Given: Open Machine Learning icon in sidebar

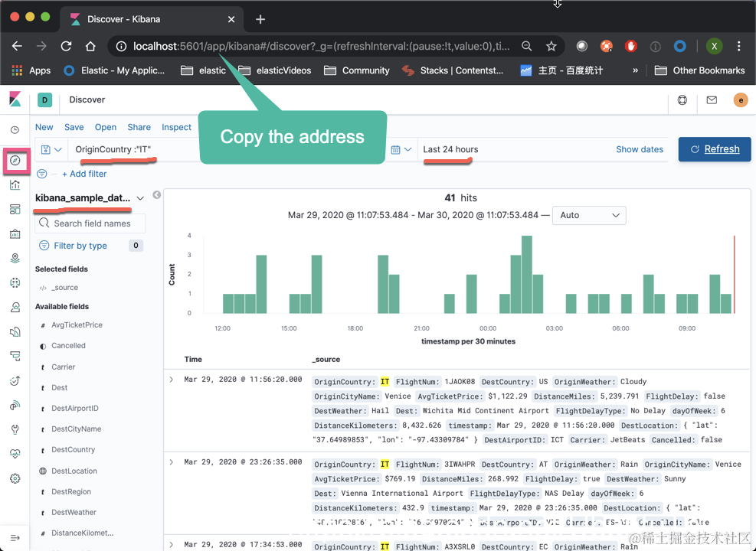Looking at the screenshot, I should point(15,282).
